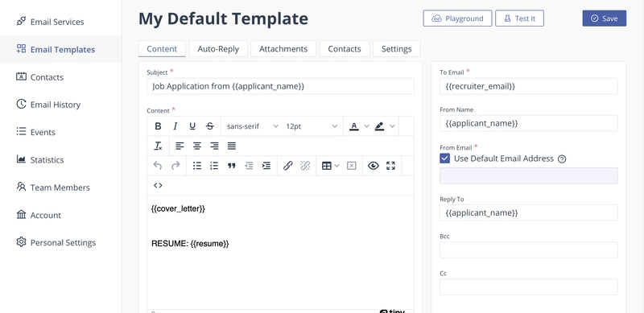
Task: Open the sans-serif font family dropdown
Action: click(x=252, y=126)
